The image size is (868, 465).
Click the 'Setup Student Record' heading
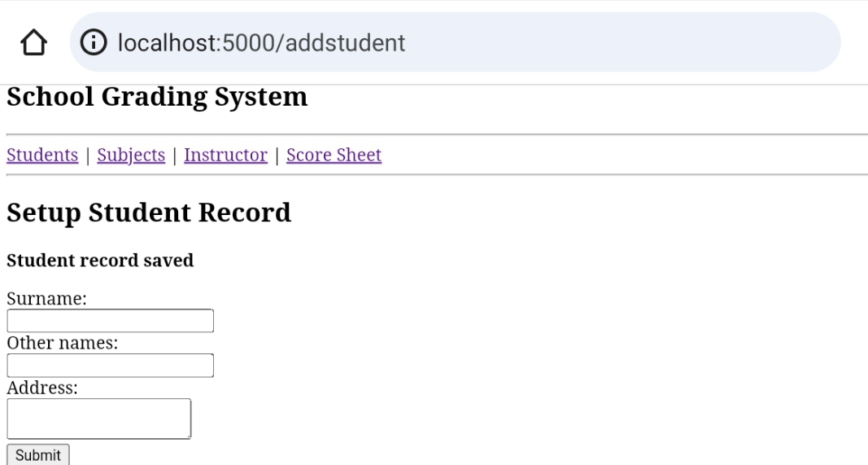(x=148, y=213)
